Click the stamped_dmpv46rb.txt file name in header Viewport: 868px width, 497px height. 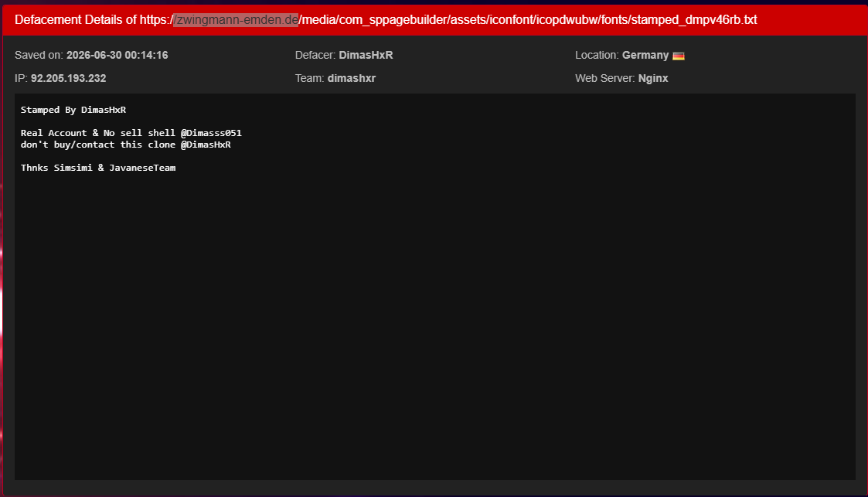pyautogui.click(x=694, y=20)
